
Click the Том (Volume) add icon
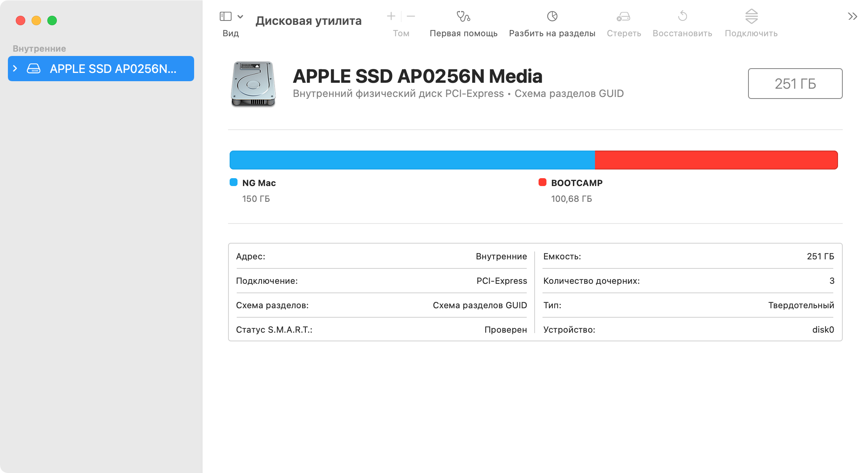(x=391, y=16)
